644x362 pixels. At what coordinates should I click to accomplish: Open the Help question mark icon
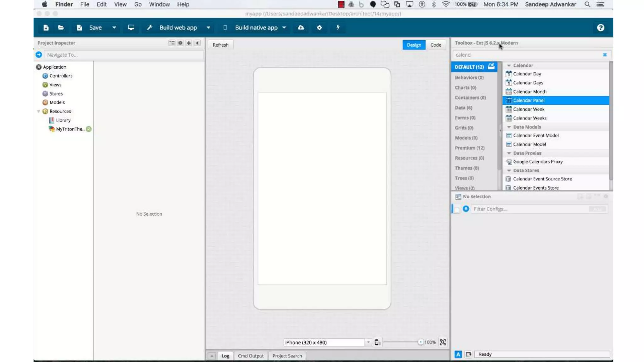[x=601, y=28]
